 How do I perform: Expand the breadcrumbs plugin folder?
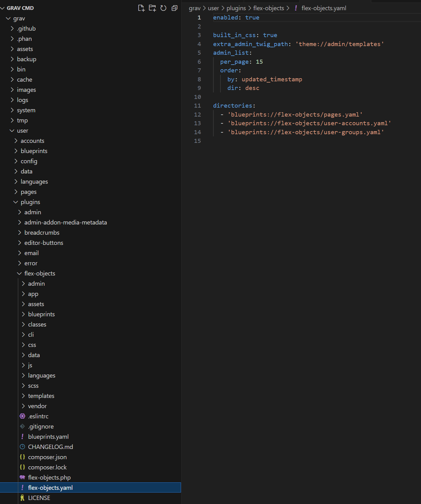(19, 233)
